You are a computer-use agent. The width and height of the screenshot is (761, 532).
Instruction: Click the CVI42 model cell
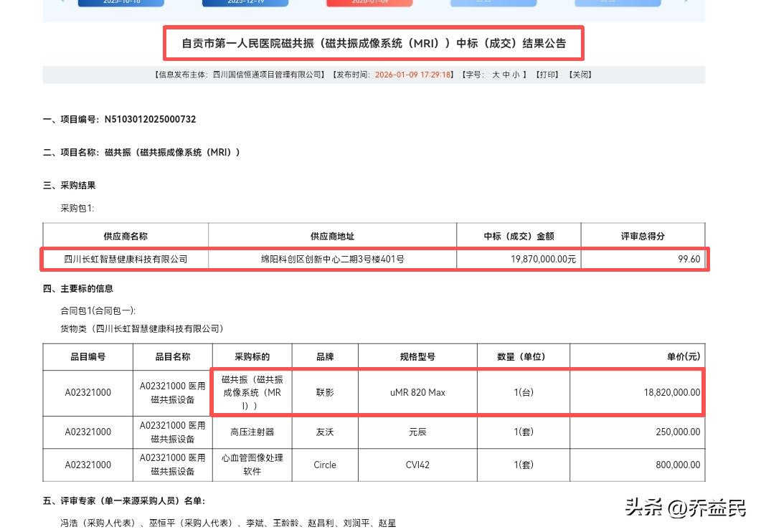click(417, 465)
